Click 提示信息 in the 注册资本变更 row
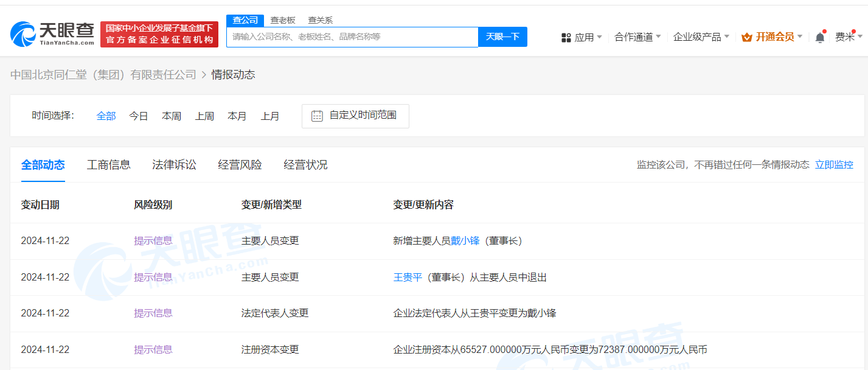This screenshot has height=370, width=868. tap(153, 350)
